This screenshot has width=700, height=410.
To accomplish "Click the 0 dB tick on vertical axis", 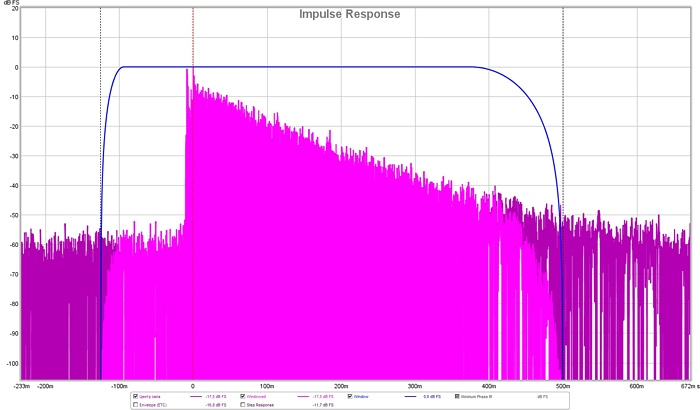I will (10, 67).
